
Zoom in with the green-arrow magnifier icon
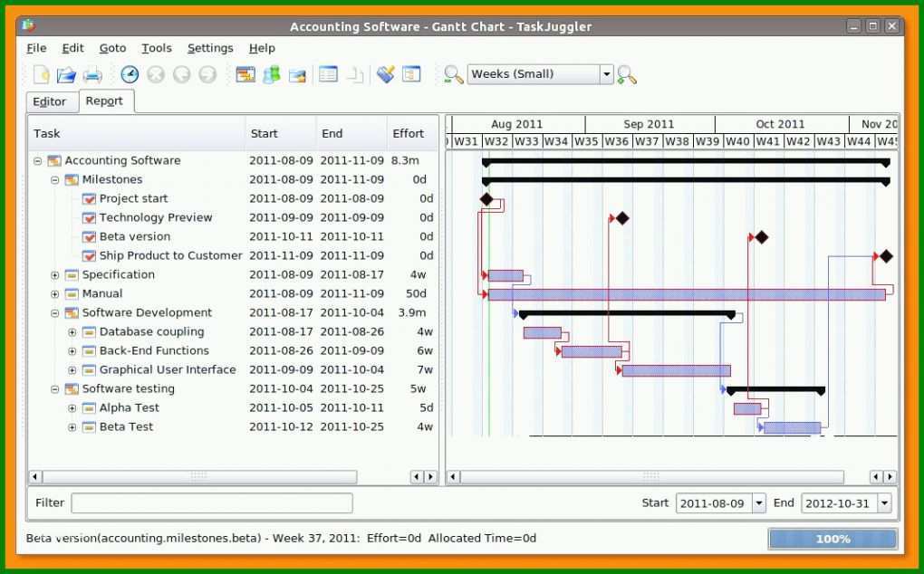click(626, 75)
